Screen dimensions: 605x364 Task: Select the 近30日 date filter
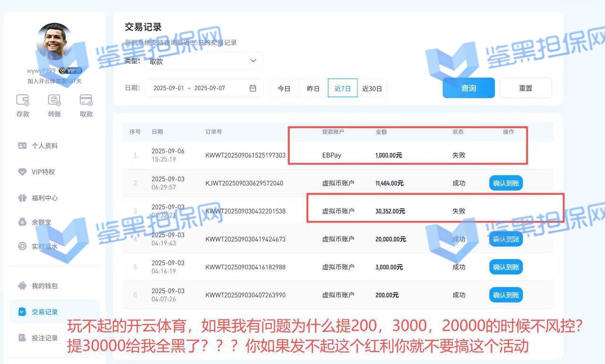(x=372, y=88)
